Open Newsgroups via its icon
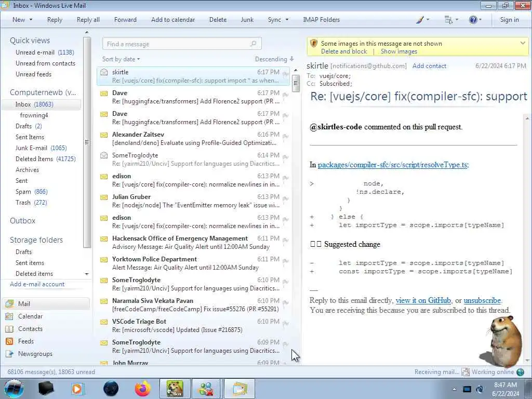 [9, 354]
